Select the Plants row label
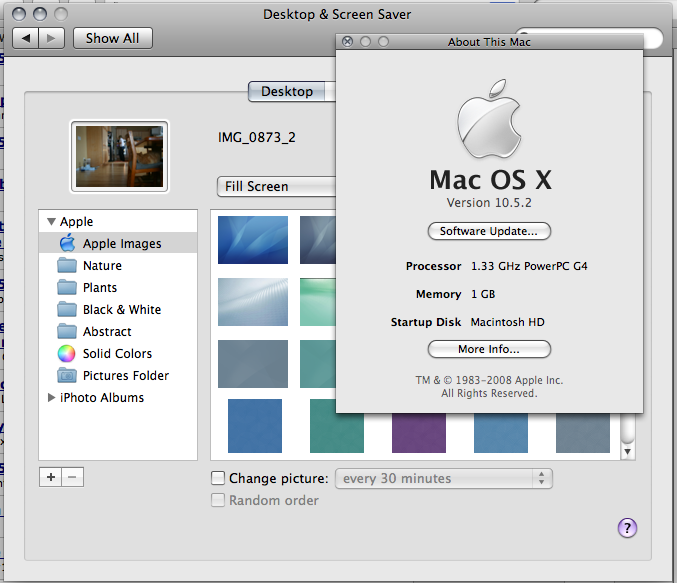The image size is (677, 583). (x=100, y=288)
